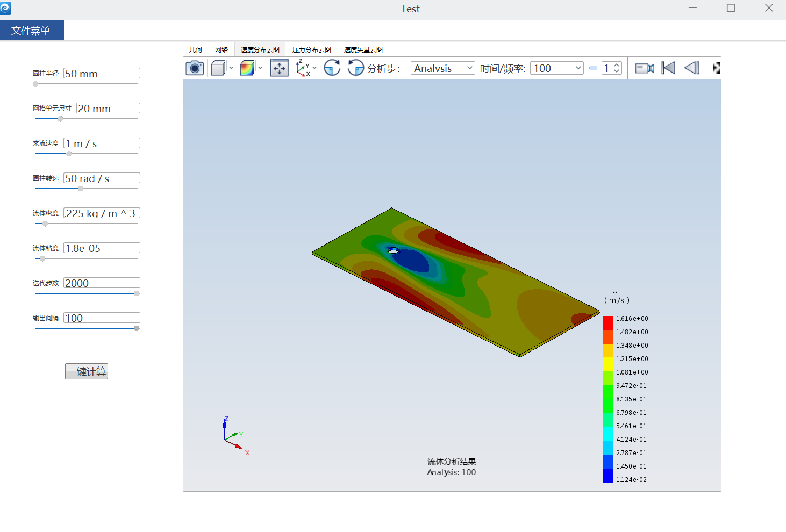Activate the fit-to-view pan arrows icon
The image size is (786, 532).
pyautogui.click(x=280, y=68)
